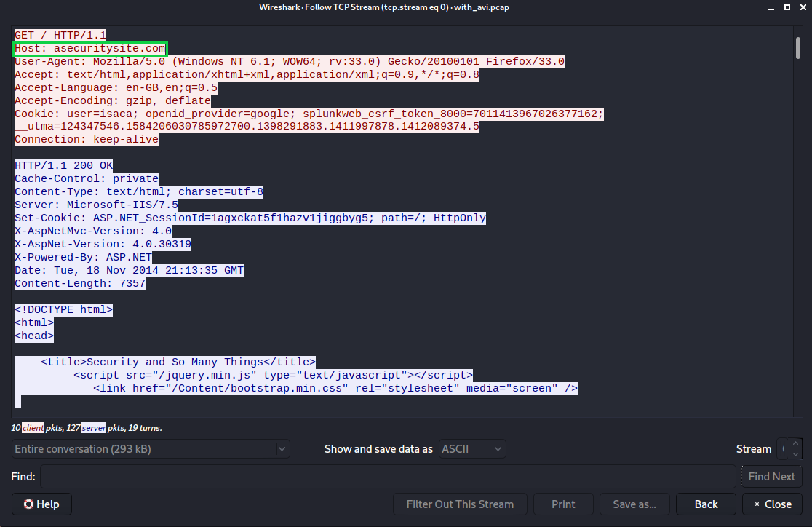Click the 'Accept-Encoding: gzip, deflate' line
Screen dimensions: 812x527
pos(112,100)
